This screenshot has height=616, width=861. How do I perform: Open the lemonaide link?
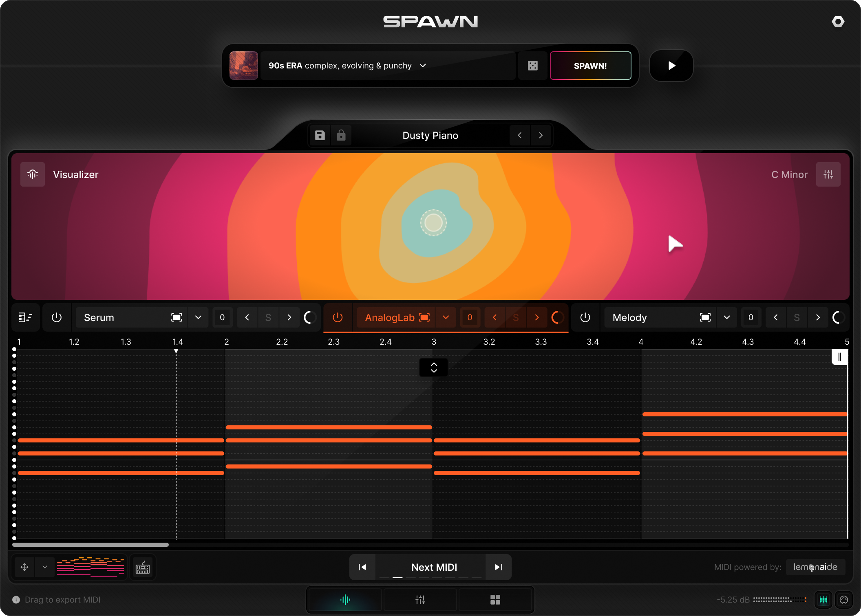815,567
